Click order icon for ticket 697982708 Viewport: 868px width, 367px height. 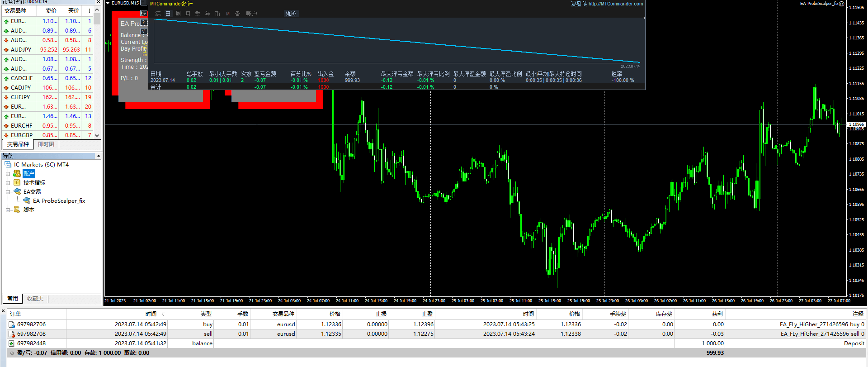coord(12,334)
